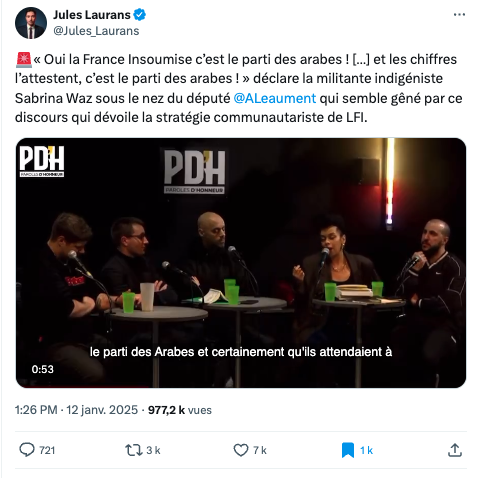
Task: Click the 7 k likes count
Action: [260, 450]
